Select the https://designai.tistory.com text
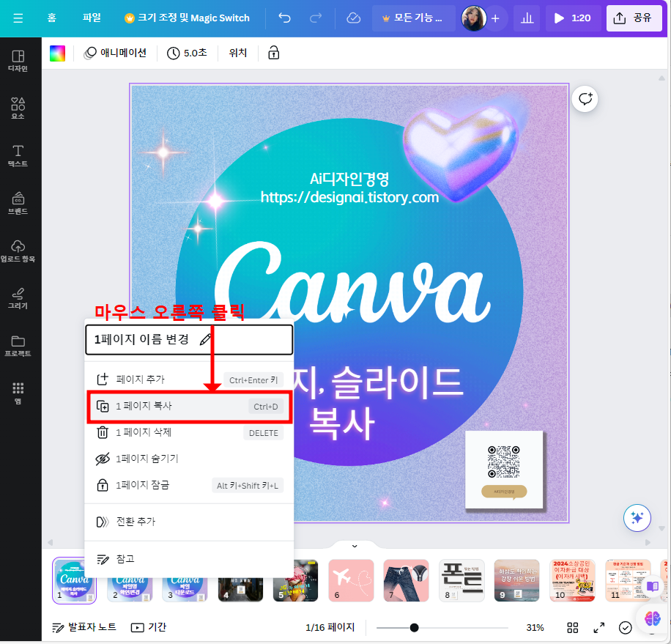 [x=349, y=197]
